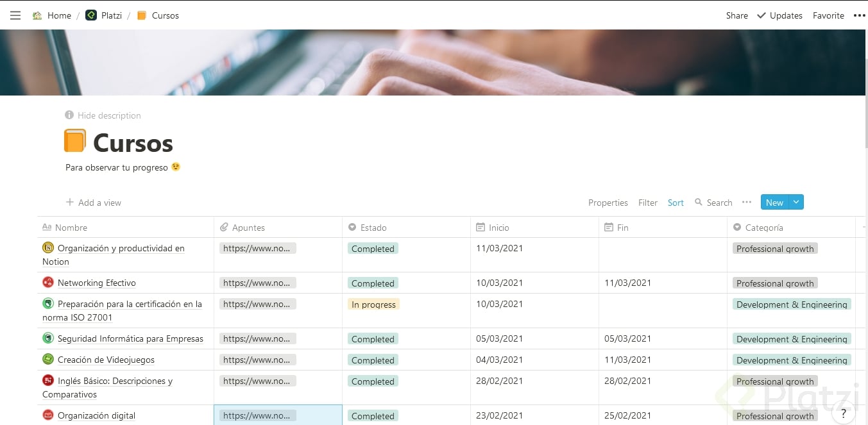
Task: Click Add a view
Action: [x=94, y=203]
